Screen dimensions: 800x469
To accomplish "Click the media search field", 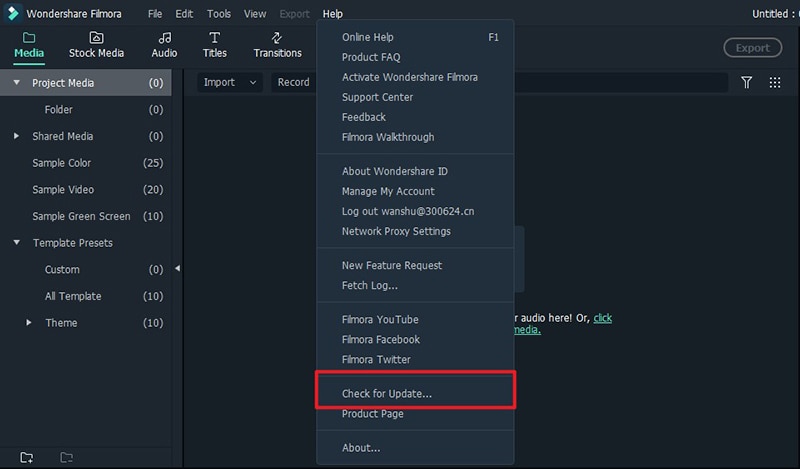I will [x=621, y=82].
